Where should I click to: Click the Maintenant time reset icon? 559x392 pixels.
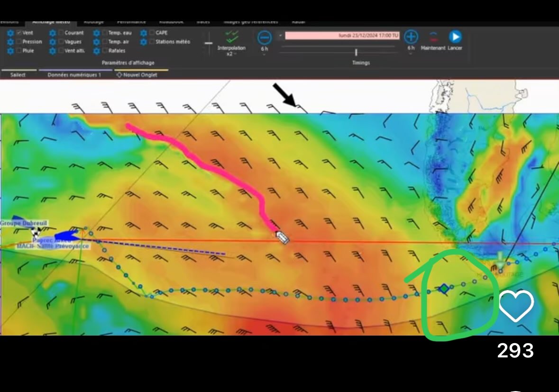433,36
